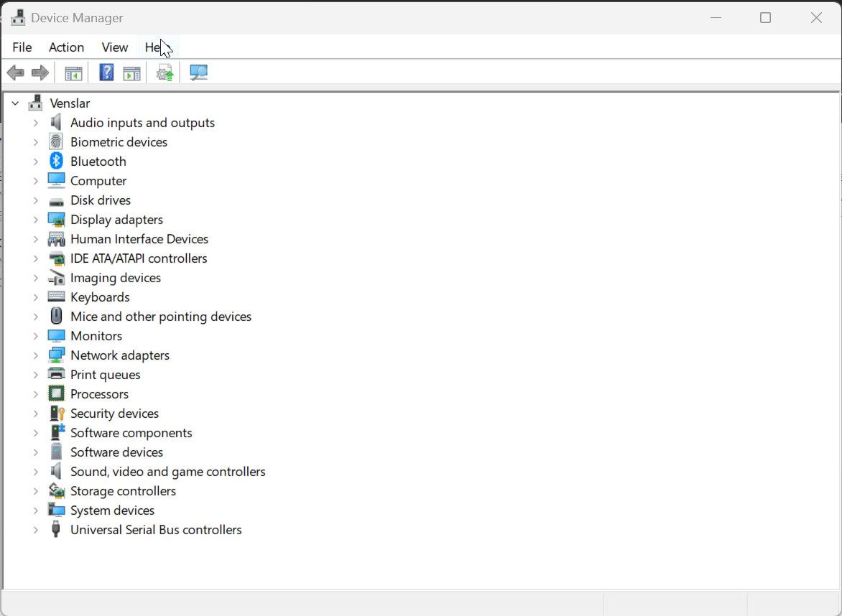Expand the Network adapters node
Viewport: 842px width, 616px height.
pyautogui.click(x=35, y=355)
